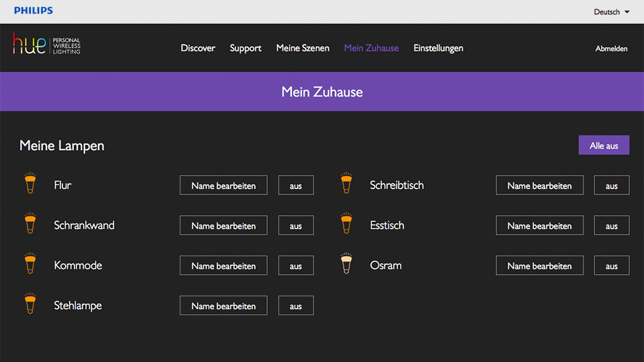Click the Schrankwand lamp bulb icon
This screenshot has height=362, width=644.
30,225
